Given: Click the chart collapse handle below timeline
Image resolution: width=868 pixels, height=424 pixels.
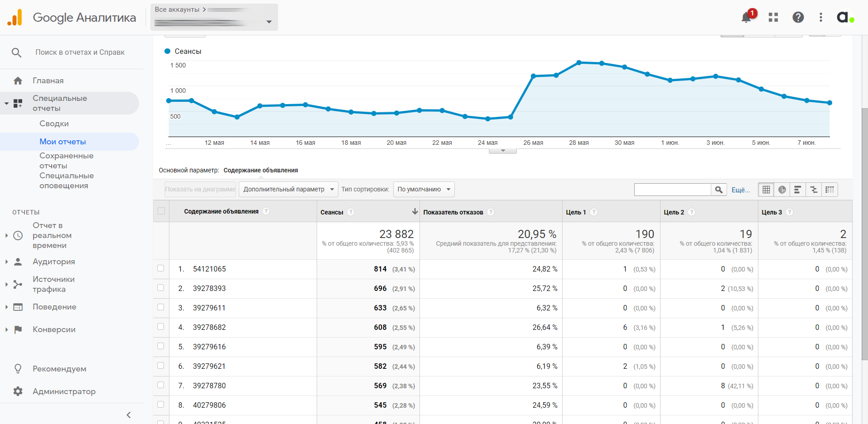Looking at the screenshot, I should pyautogui.click(x=503, y=151).
